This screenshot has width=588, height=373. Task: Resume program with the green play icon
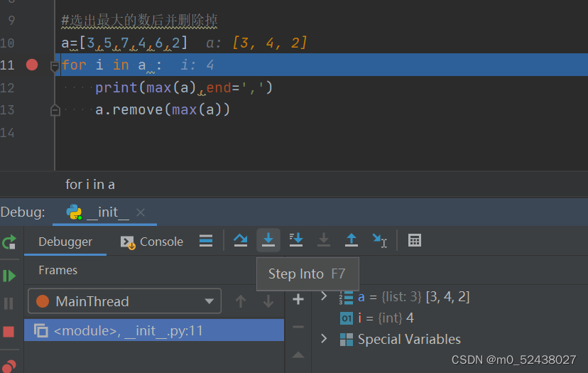point(9,276)
